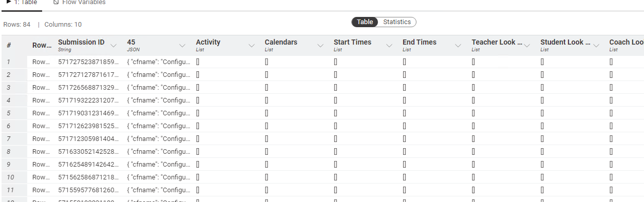Screen dimensions: 644x202
Task: Click the Flow Variables tab icon
Action: click(56, 3)
